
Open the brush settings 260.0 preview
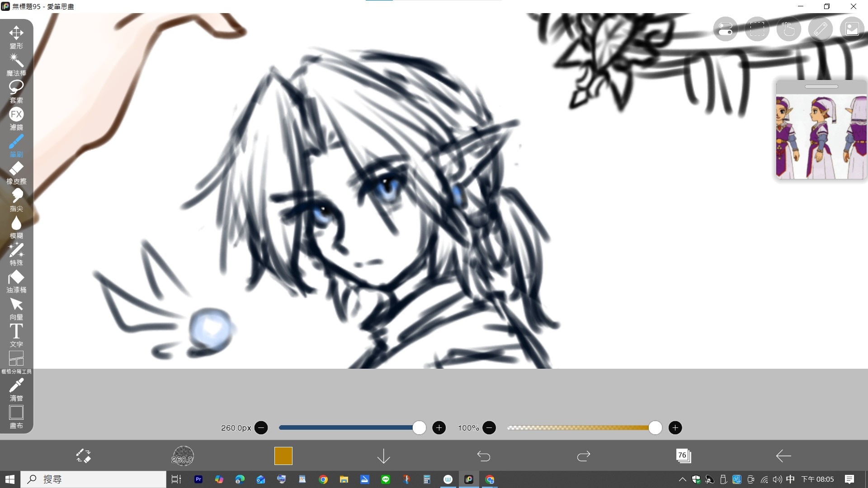point(183,456)
